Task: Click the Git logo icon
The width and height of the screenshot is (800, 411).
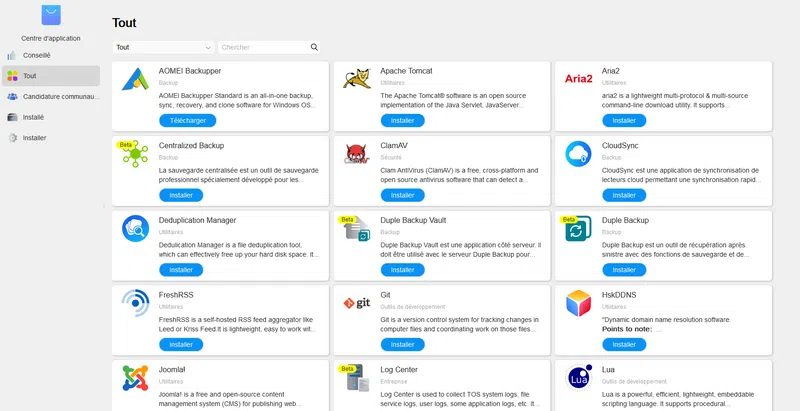Action: click(x=357, y=303)
